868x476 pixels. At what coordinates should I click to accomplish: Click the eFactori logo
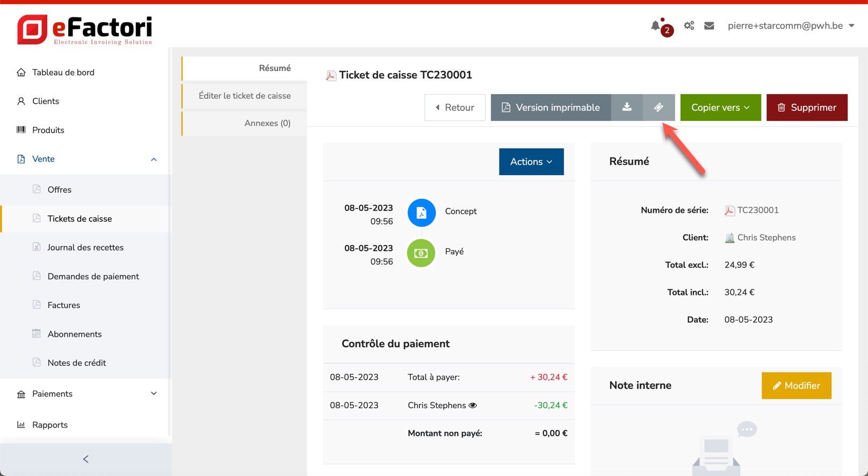click(85, 30)
